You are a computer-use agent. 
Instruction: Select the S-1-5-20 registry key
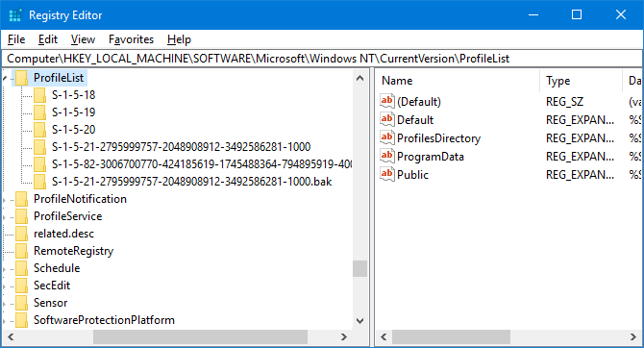(73, 130)
